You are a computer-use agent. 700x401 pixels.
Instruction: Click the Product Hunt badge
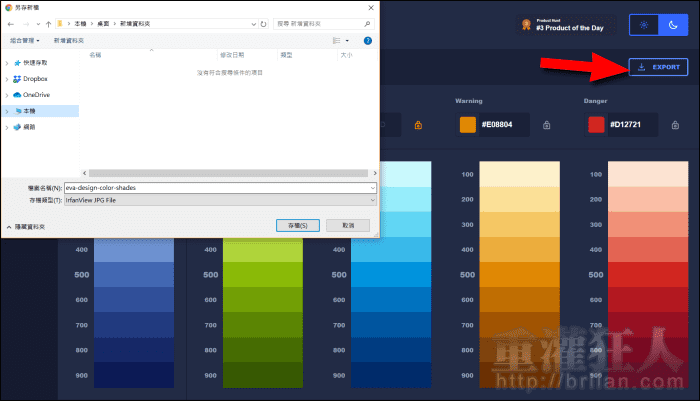click(x=564, y=25)
